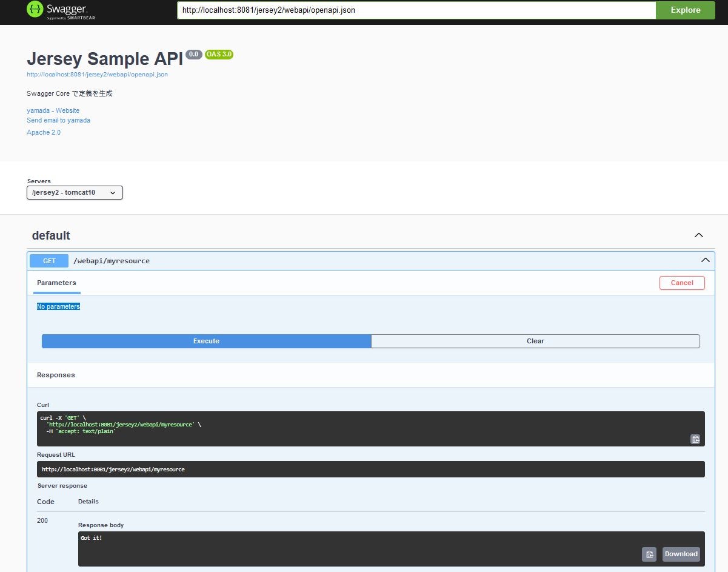The height and width of the screenshot is (572, 728).
Task: Collapse the default section chevron
Action: pos(699,235)
